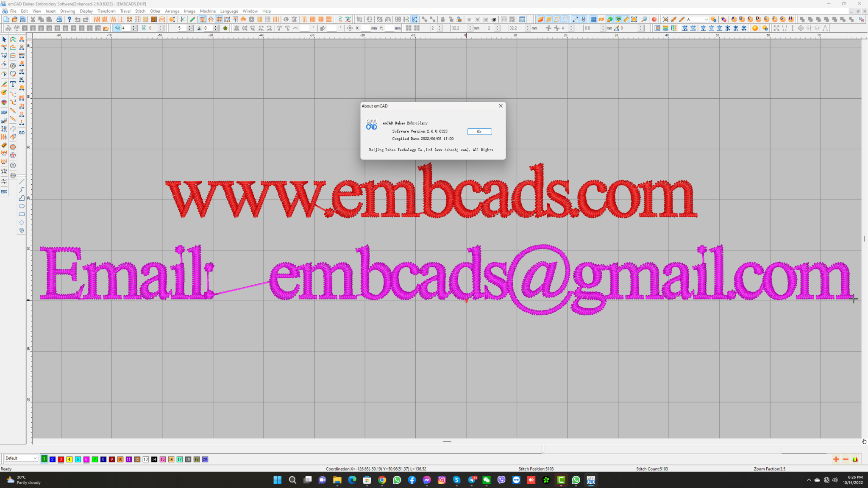This screenshot has width=868, height=488.
Task: Select the heart-shaped stitch tool
Action: [x=13, y=74]
